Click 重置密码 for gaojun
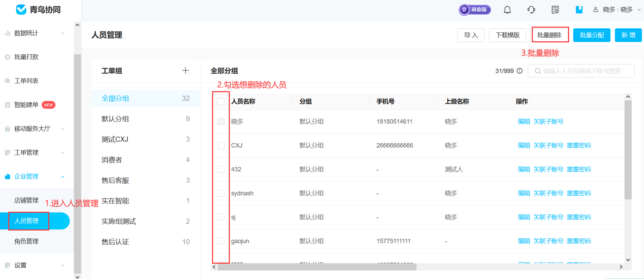This screenshot has width=644, height=279. (579, 241)
